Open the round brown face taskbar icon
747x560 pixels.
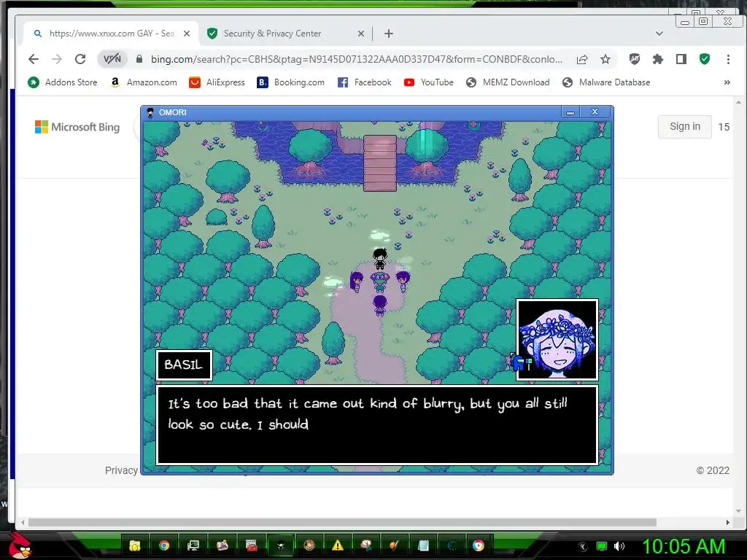309,545
